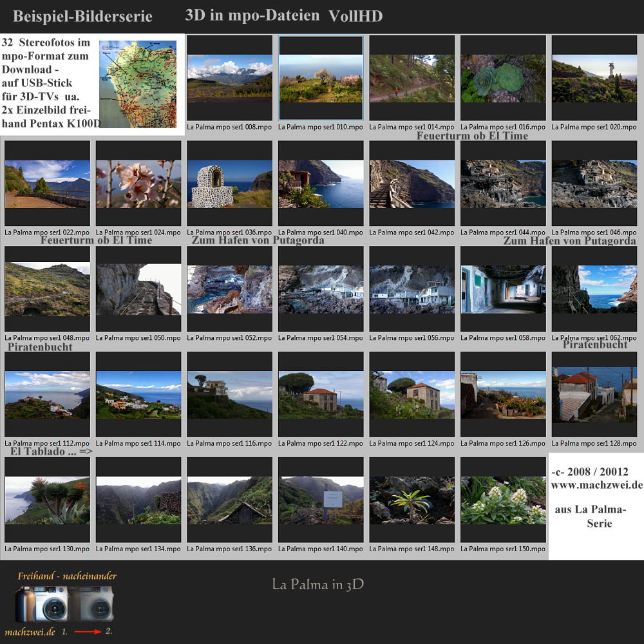Viewport: 644px width, 644px height.
Task: Open the white flowers photo ser1 150.mpo
Action: 503,500
